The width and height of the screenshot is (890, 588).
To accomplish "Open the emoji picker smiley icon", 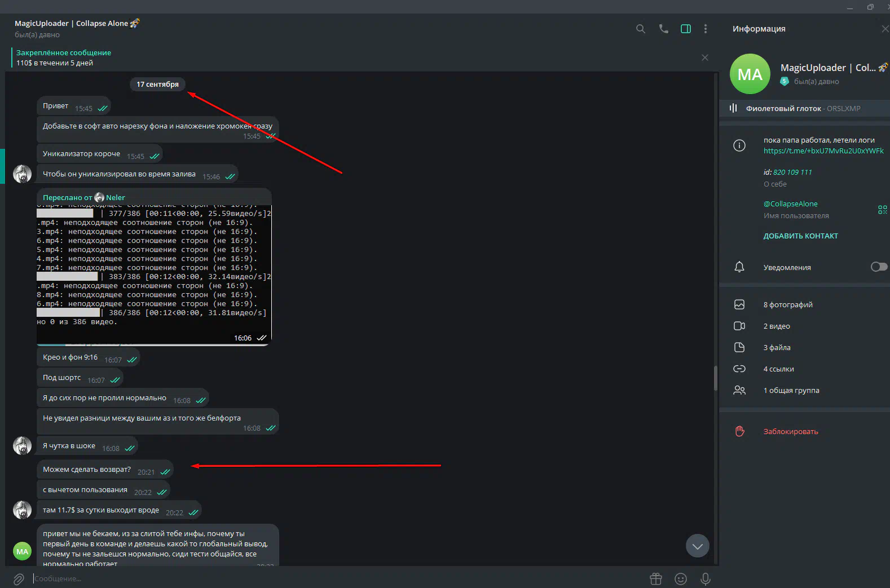I will [x=680, y=579].
